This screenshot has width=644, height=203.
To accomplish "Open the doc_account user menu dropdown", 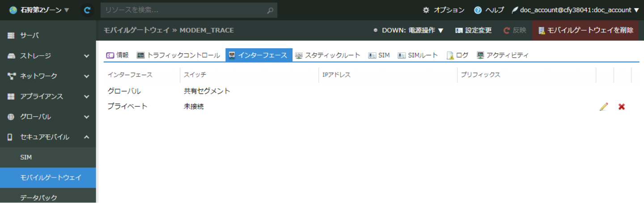I will pos(575,10).
